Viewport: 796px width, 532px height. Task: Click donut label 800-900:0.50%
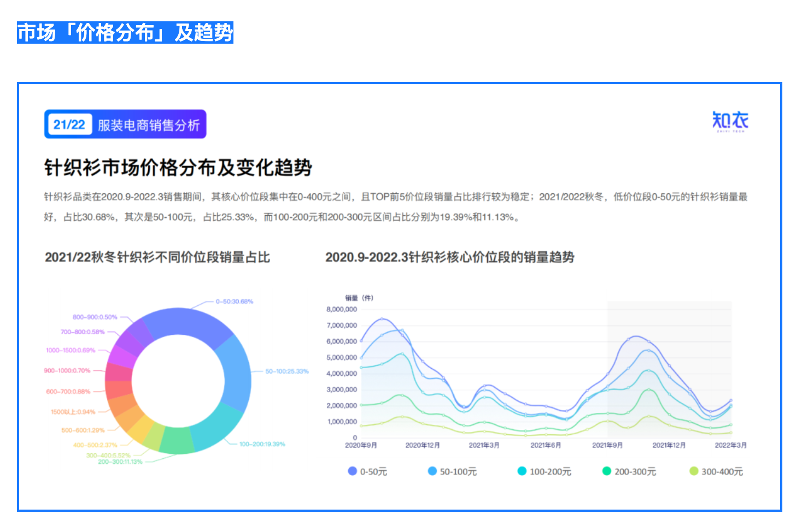point(95,317)
